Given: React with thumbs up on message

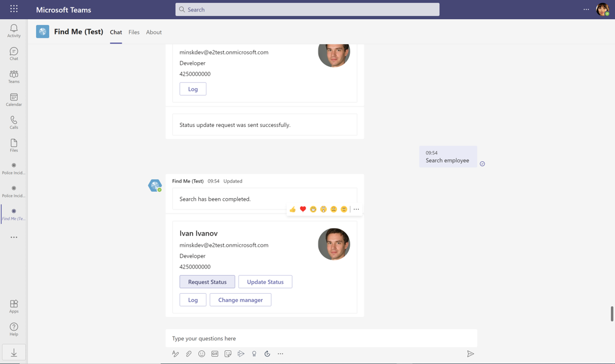Looking at the screenshot, I should point(293,209).
